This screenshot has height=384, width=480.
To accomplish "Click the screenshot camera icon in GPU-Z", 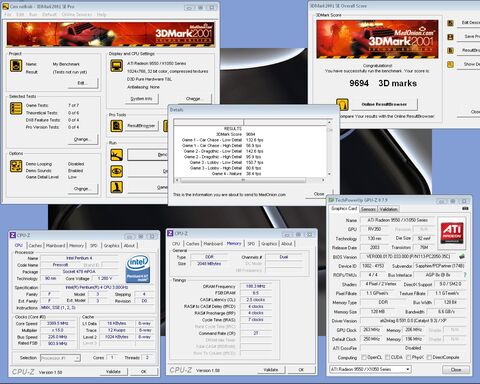I will click(x=465, y=209).
